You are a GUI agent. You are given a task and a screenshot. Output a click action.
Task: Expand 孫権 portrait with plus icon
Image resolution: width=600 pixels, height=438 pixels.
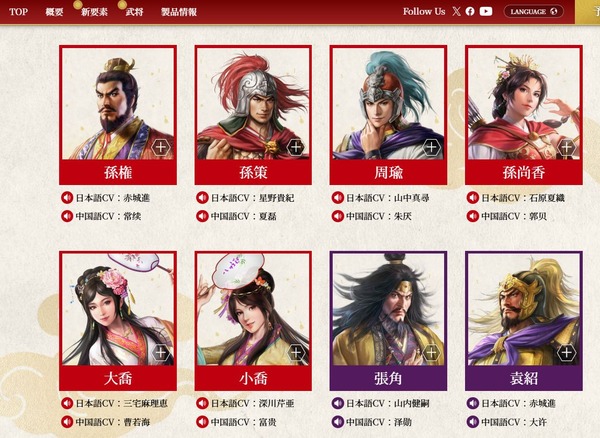pos(160,147)
